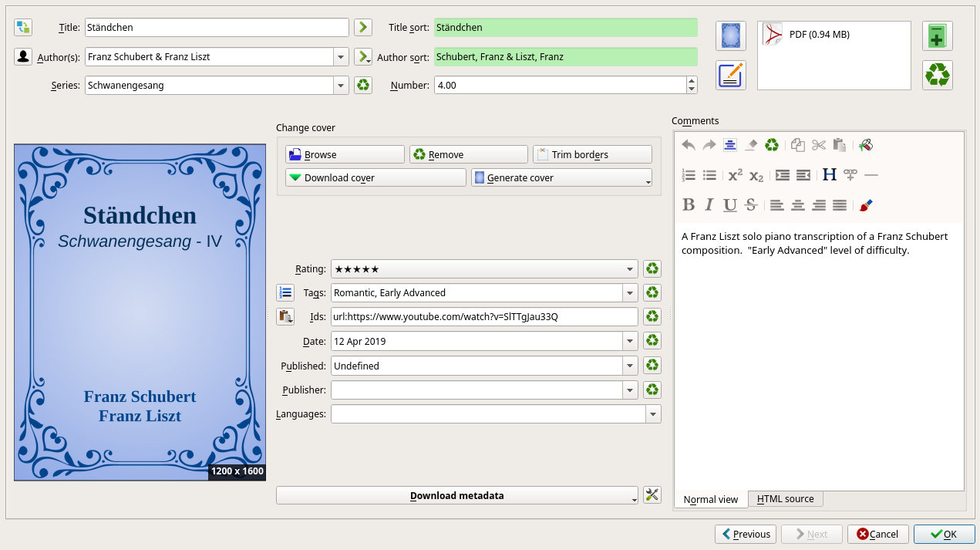
Task: Click the Download metadata button
Action: pyautogui.click(x=457, y=495)
